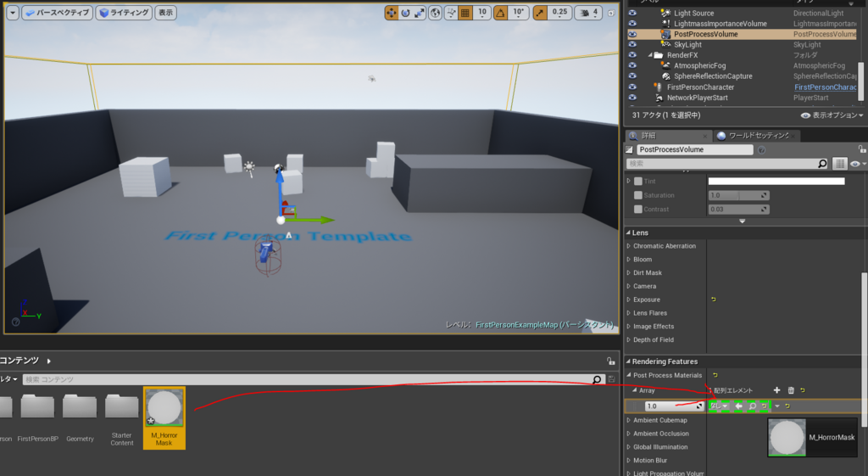Screen dimensions: 868x476
Task: Reset Exposure to default yellow arrow
Action: tap(714, 300)
